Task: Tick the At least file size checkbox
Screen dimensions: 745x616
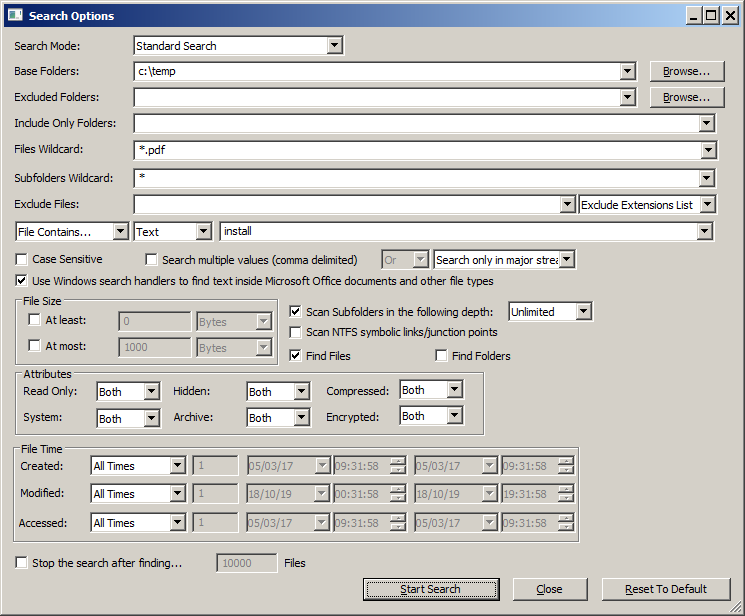Action: [35, 321]
